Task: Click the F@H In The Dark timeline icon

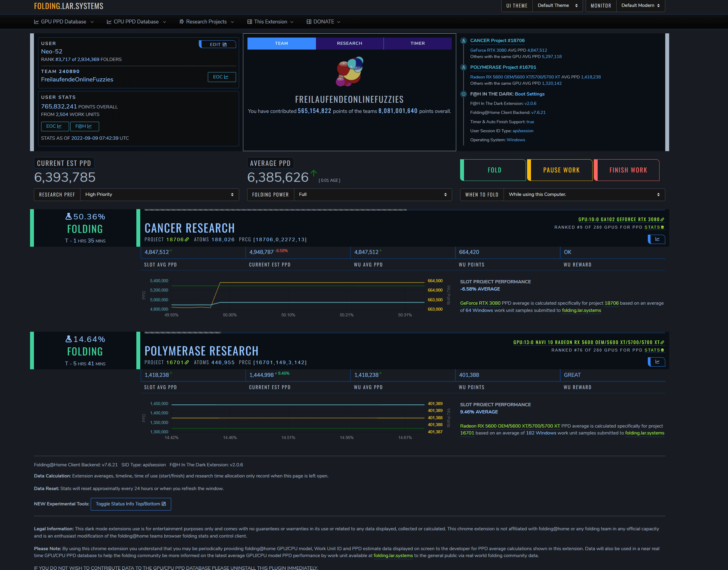Action: [463, 94]
